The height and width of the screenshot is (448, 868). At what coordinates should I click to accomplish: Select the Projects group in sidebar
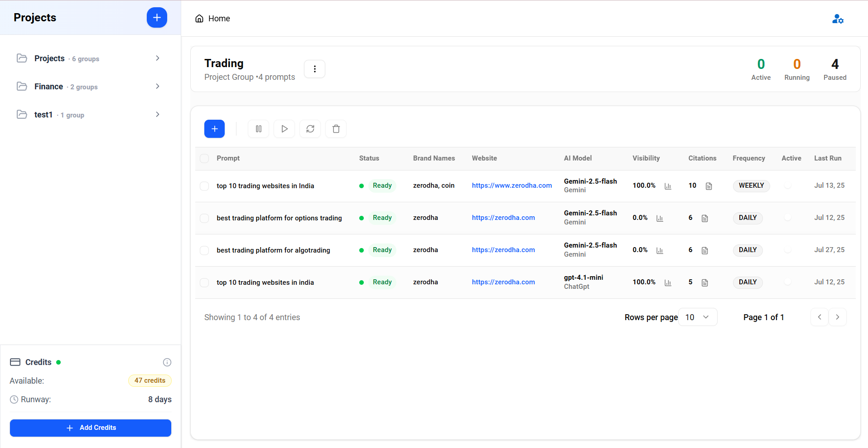coord(90,58)
